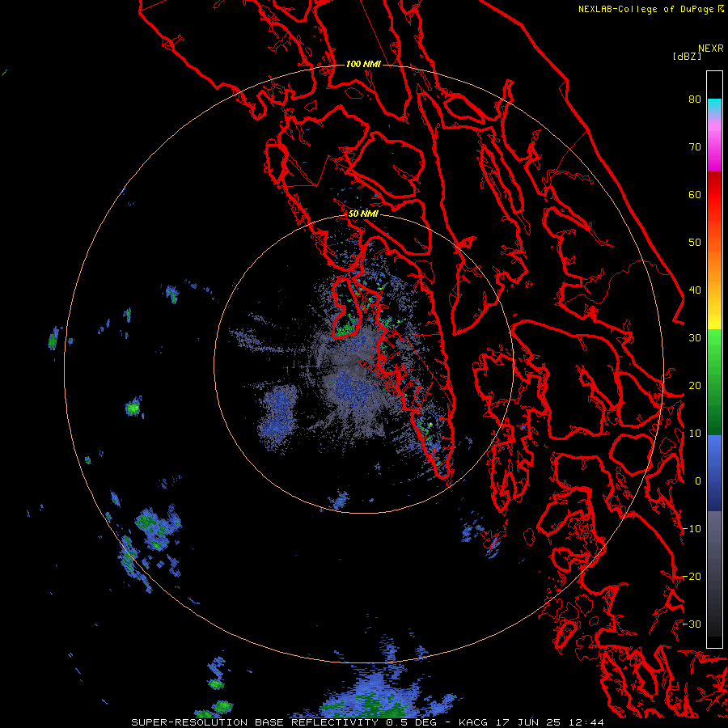The image size is (728, 728).
Task: Click the 80 dBZ scale value
Action: pyautogui.click(x=695, y=99)
